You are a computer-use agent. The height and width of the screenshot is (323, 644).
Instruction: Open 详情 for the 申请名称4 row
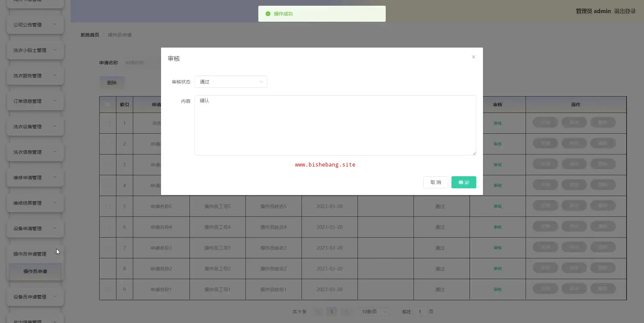(545, 226)
